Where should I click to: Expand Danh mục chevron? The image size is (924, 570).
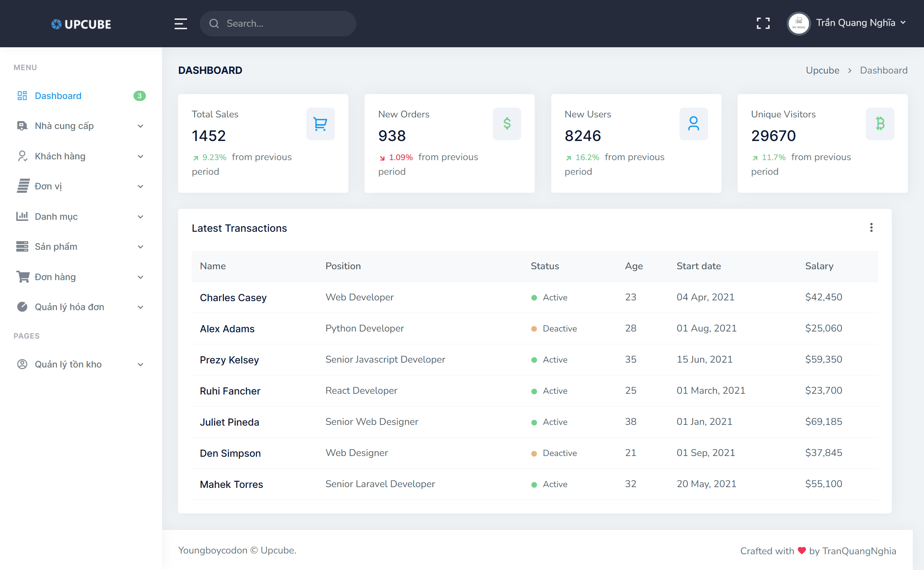pos(140,217)
